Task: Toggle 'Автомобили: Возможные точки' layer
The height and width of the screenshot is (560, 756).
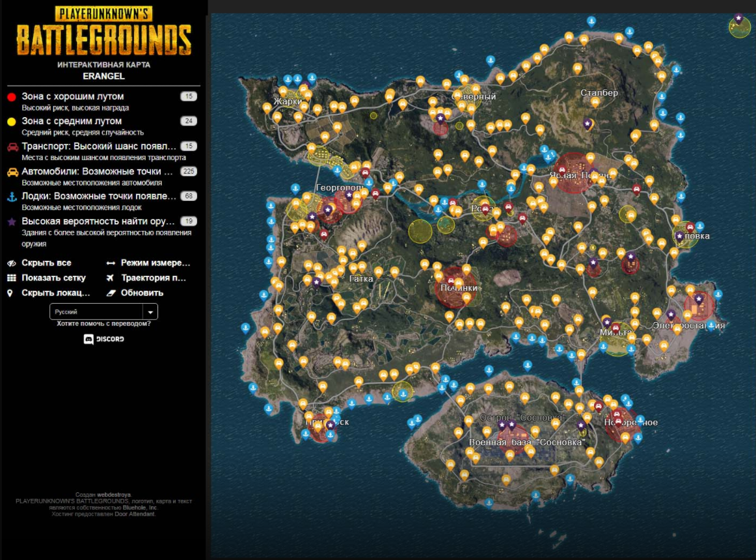Action: (x=103, y=176)
